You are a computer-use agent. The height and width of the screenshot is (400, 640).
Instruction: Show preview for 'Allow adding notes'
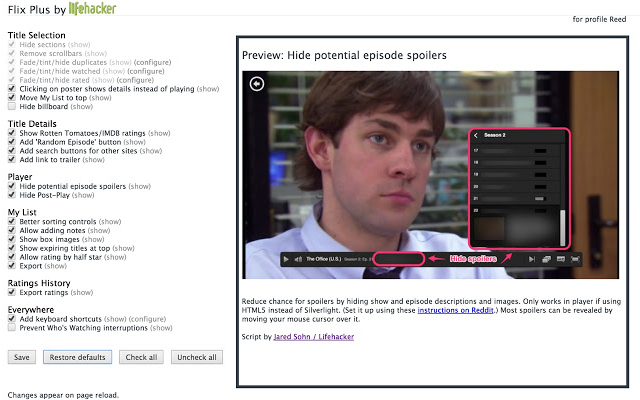click(99, 231)
